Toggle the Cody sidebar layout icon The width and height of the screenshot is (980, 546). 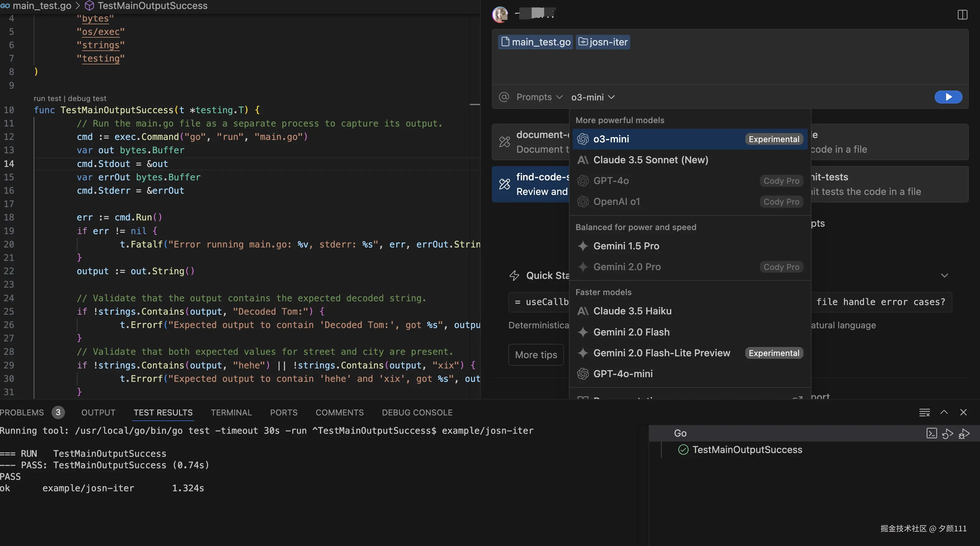(x=962, y=15)
